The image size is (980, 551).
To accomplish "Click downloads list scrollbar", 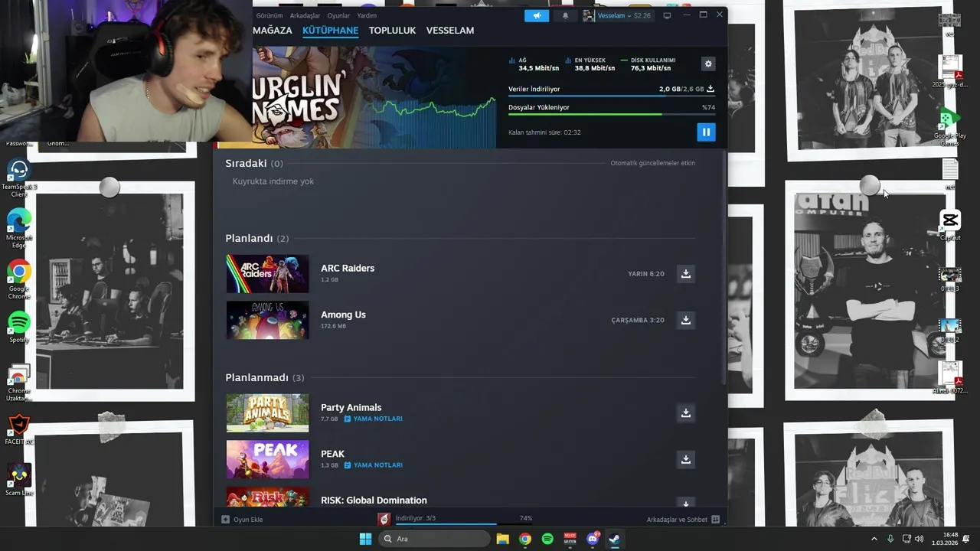I will point(724,268).
